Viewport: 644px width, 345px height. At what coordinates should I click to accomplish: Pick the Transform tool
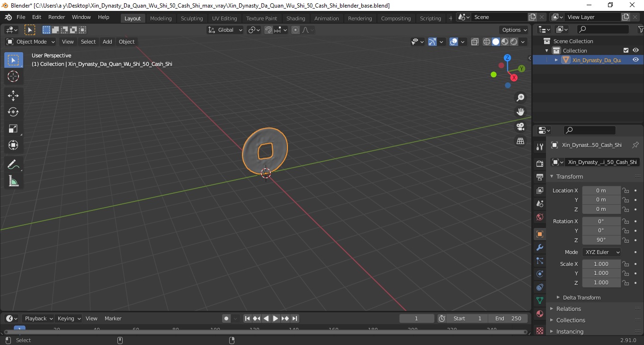[x=13, y=145]
